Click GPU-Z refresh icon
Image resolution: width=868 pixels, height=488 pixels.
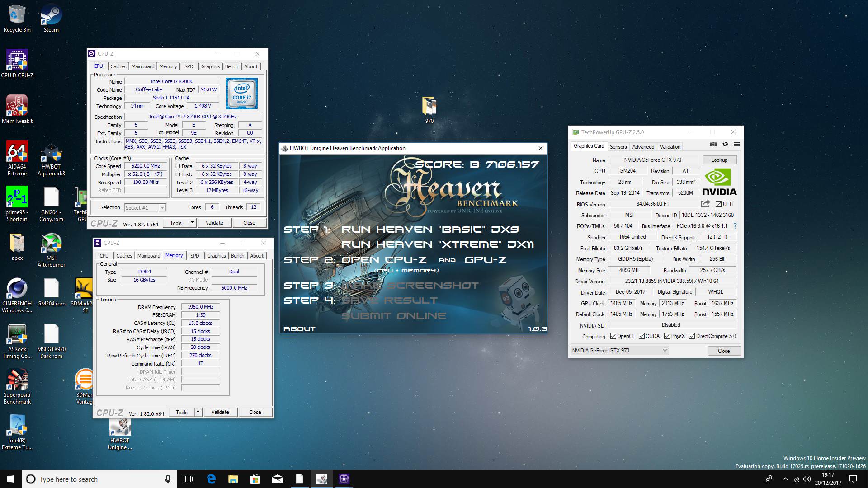click(725, 145)
